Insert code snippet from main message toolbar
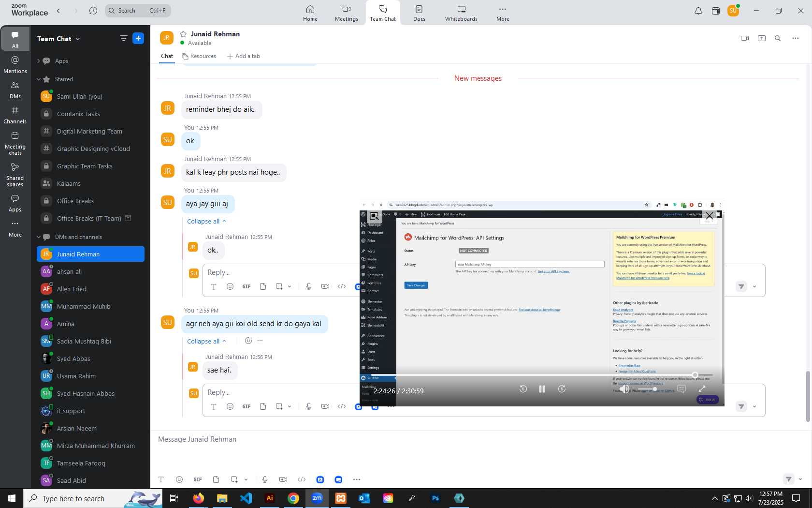 point(302,479)
